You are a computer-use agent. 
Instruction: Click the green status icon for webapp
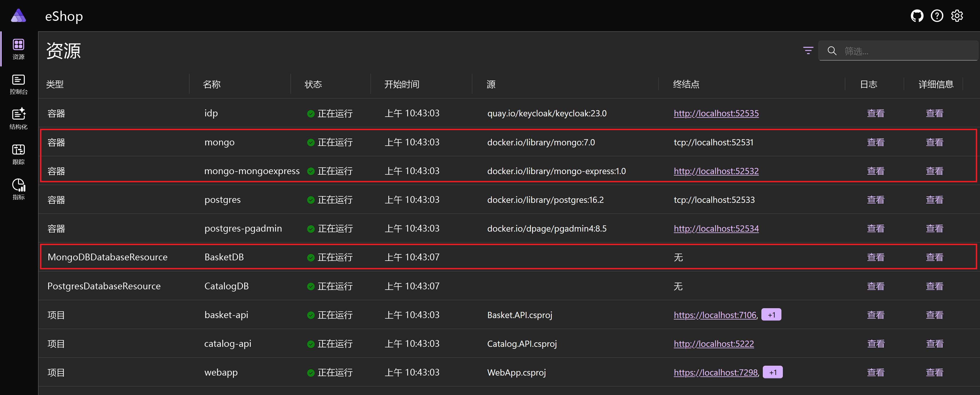[x=310, y=373]
